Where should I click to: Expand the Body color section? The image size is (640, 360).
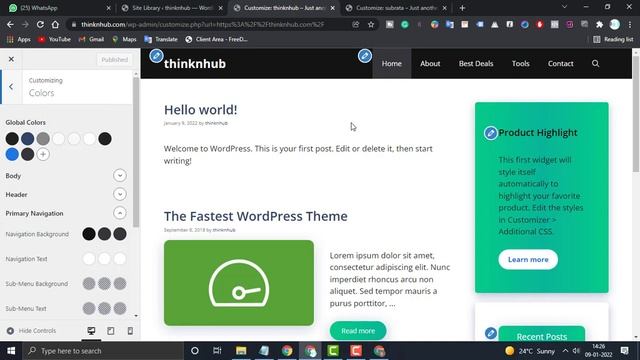tap(120, 176)
